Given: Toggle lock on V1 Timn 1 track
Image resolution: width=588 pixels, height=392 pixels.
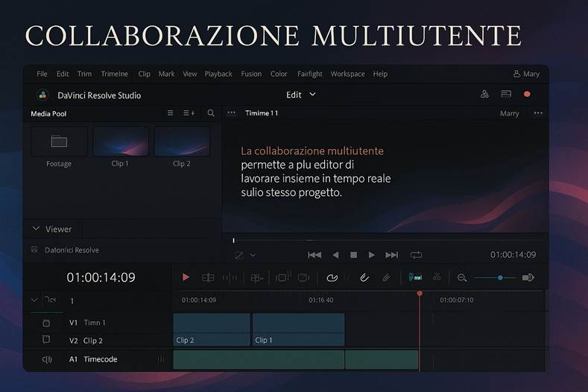Looking at the screenshot, I should [46, 323].
